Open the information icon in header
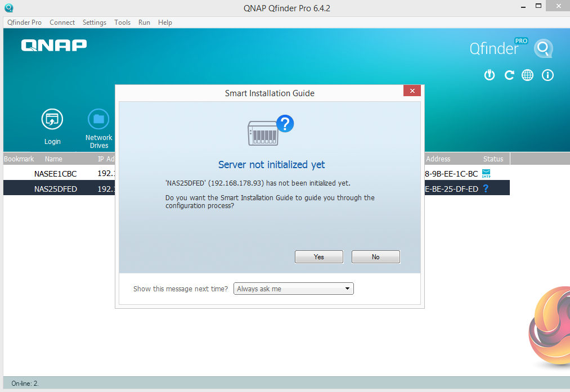 pyautogui.click(x=547, y=75)
